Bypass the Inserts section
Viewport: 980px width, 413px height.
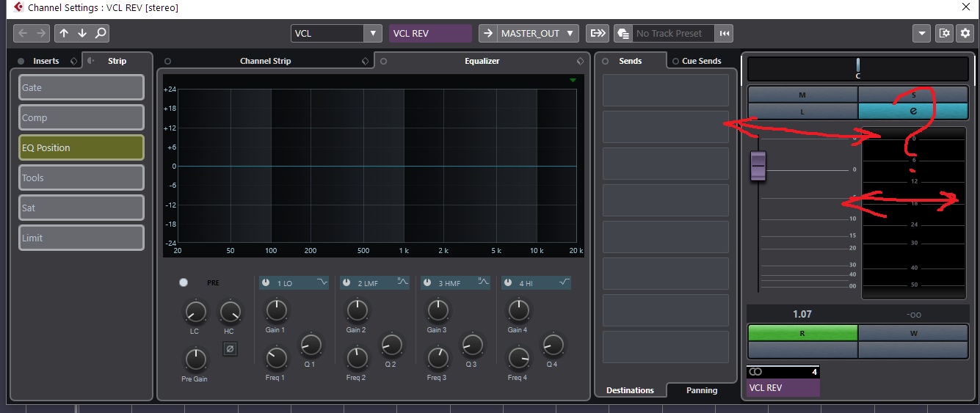click(x=21, y=61)
